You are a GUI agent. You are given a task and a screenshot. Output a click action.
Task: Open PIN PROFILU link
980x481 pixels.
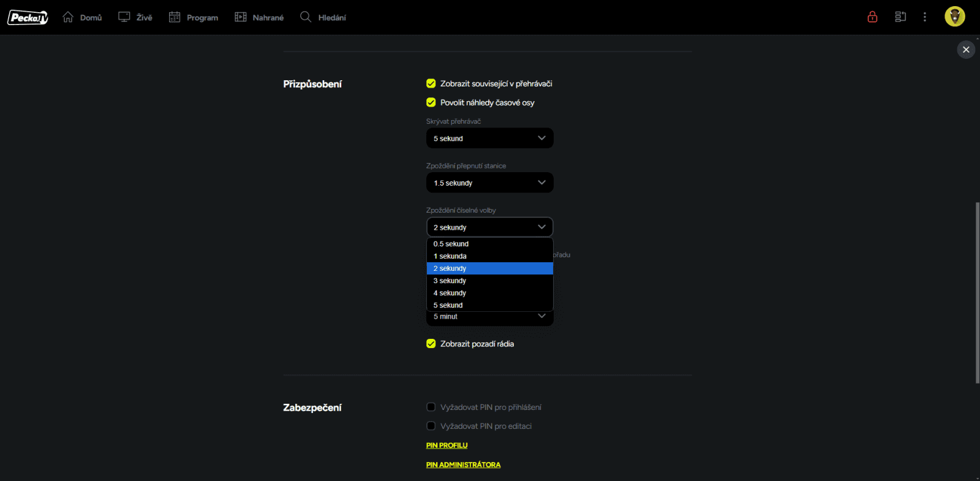(447, 445)
